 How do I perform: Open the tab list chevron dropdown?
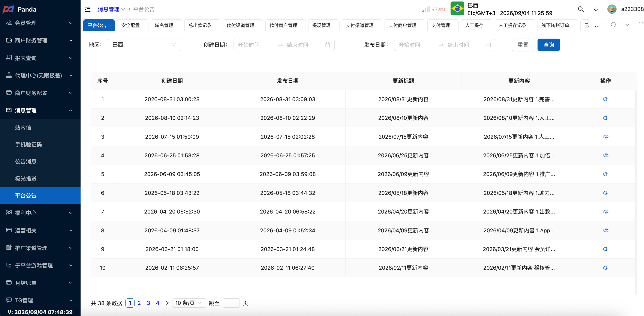coord(627,24)
